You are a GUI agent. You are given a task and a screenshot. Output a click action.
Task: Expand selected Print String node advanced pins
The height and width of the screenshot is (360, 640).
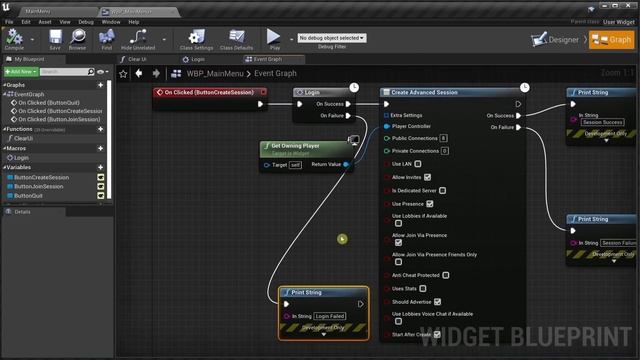324,335
